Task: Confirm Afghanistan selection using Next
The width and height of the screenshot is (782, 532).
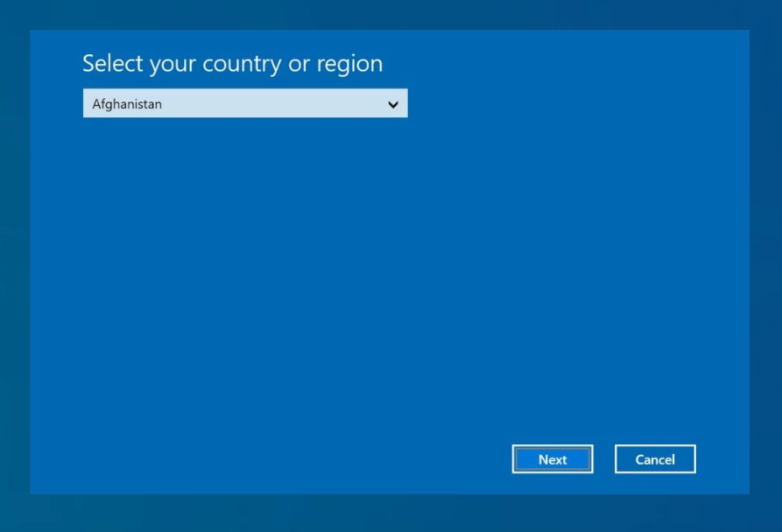Action: pyautogui.click(x=552, y=459)
